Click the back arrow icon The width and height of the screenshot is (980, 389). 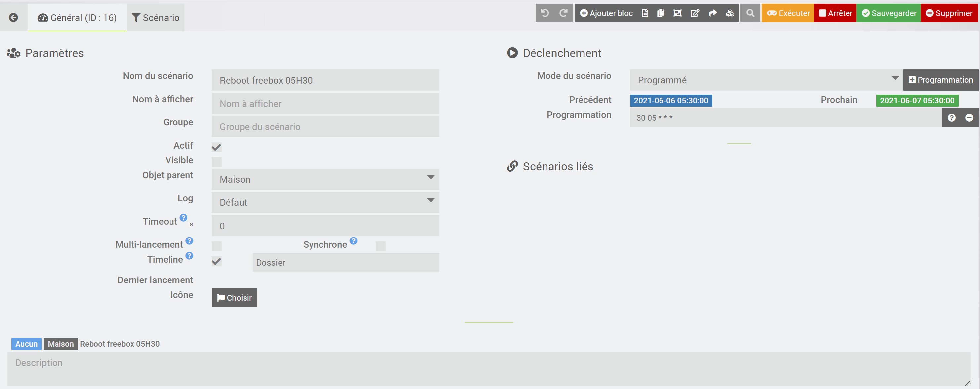click(13, 18)
